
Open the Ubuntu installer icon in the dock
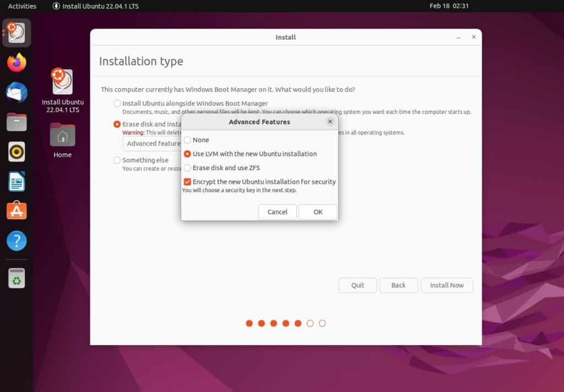[x=17, y=32]
